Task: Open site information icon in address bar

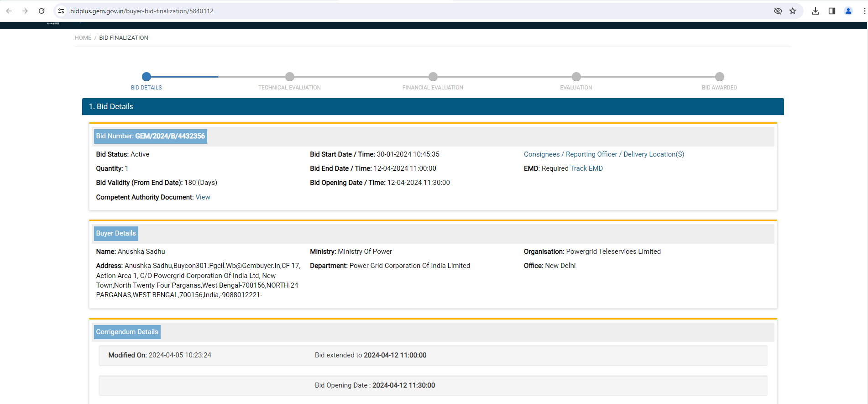Action: 61,11
